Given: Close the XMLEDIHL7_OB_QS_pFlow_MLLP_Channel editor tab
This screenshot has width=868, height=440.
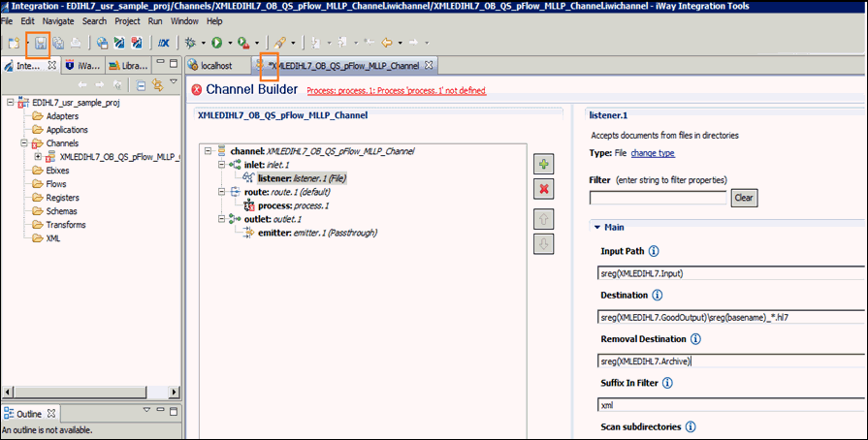Looking at the screenshot, I should [x=429, y=65].
